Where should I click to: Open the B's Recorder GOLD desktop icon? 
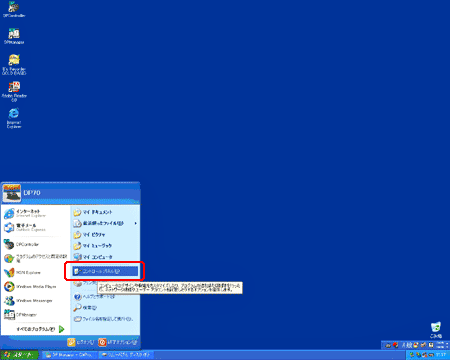click(14, 64)
